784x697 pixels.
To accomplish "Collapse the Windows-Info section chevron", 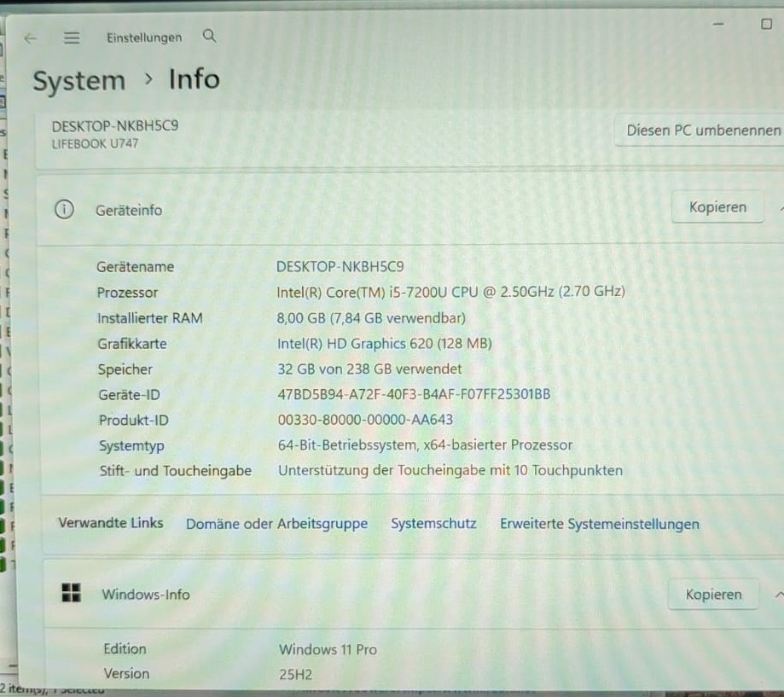I will point(779,595).
